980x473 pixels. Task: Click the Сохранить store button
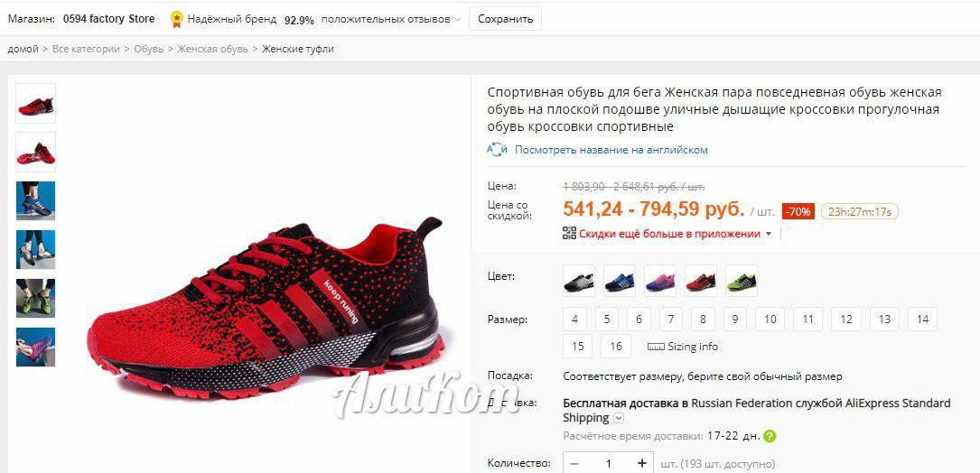click(x=505, y=19)
